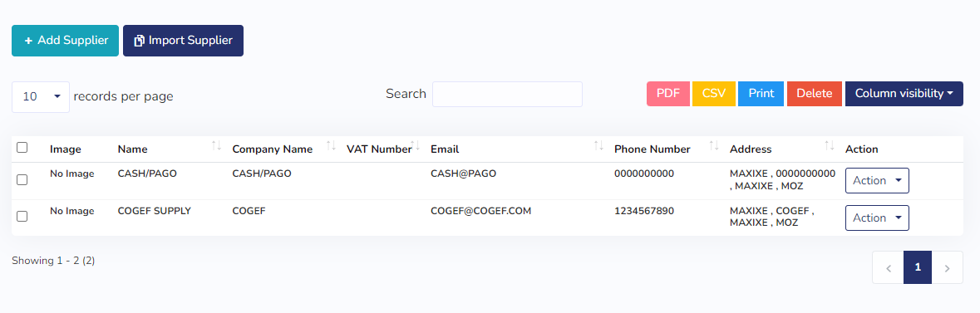Select page 1 in pagination
The image size is (980, 313).
coord(918,267)
